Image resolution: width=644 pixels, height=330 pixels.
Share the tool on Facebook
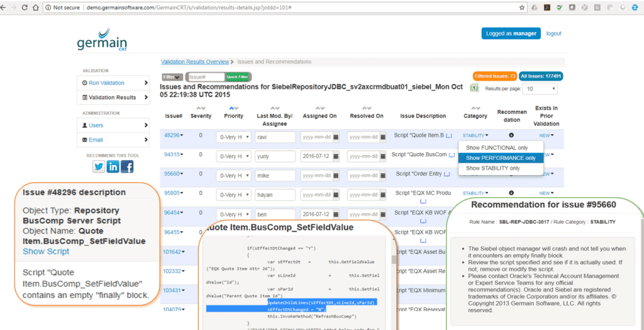click(x=127, y=166)
